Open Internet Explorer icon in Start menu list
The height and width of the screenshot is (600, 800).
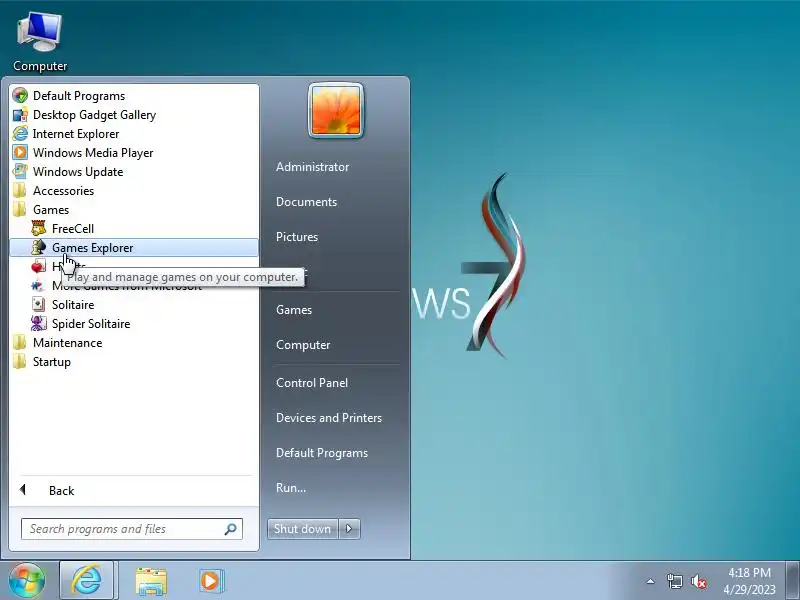coord(20,134)
